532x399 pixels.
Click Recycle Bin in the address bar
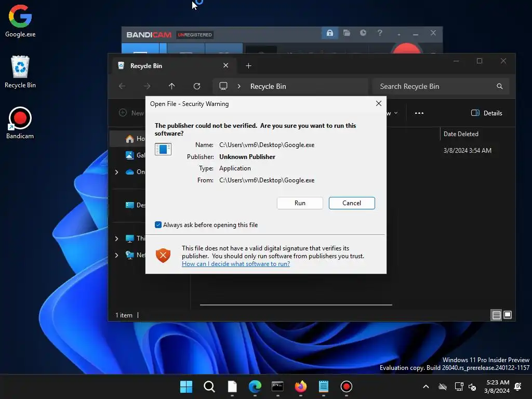pos(268,87)
